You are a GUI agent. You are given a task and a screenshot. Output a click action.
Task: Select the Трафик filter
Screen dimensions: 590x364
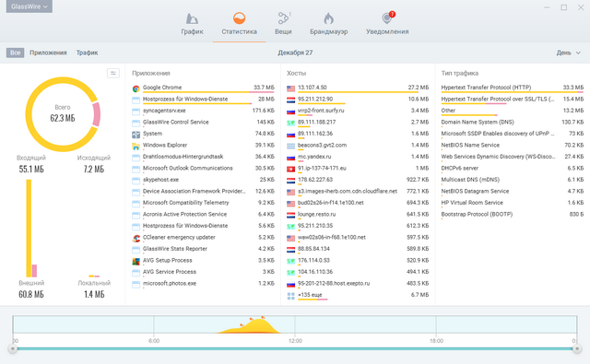tap(87, 53)
